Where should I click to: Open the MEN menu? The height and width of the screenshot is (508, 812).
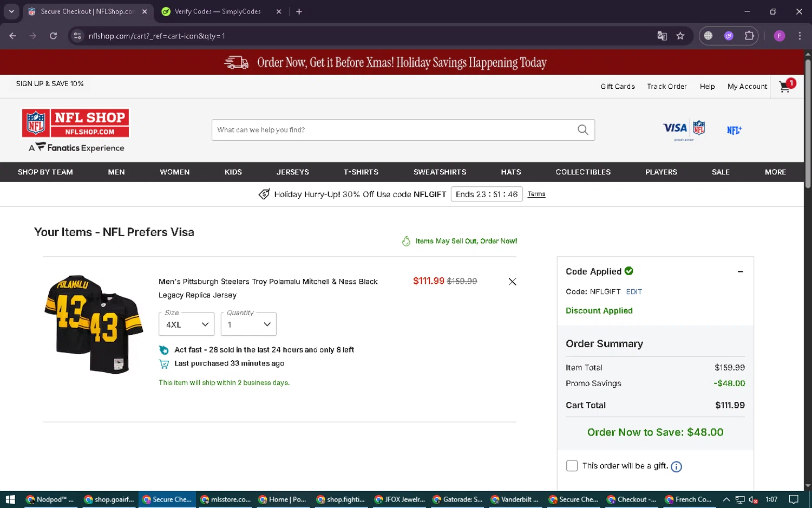pyautogui.click(x=116, y=172)
